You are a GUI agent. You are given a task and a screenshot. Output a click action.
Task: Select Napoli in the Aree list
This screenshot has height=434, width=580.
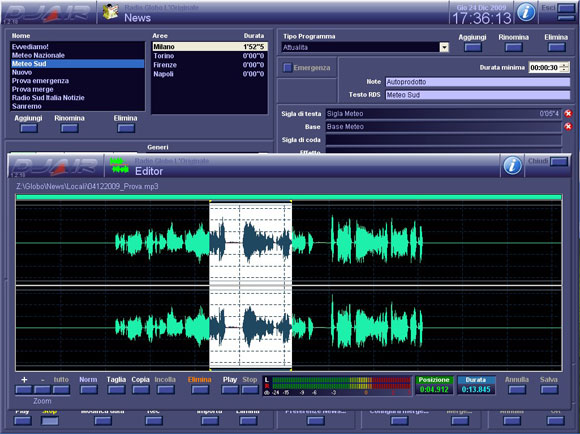209,74
